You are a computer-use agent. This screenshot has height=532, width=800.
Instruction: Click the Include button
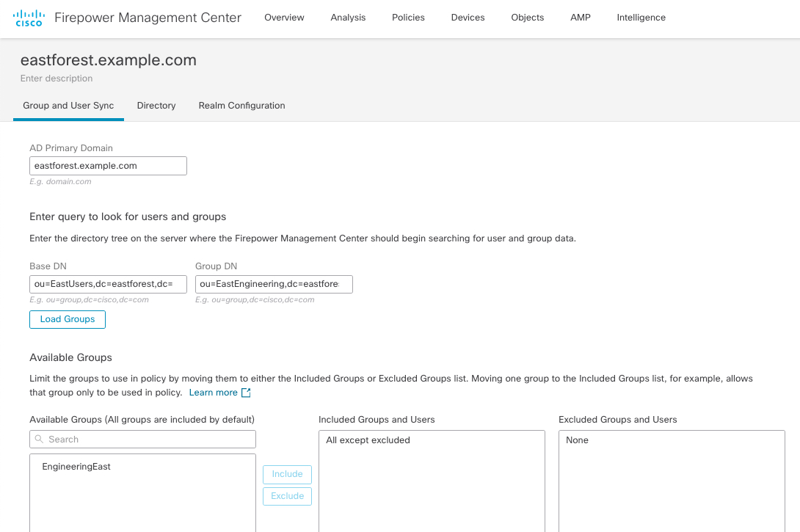click(x=287, y=474)
